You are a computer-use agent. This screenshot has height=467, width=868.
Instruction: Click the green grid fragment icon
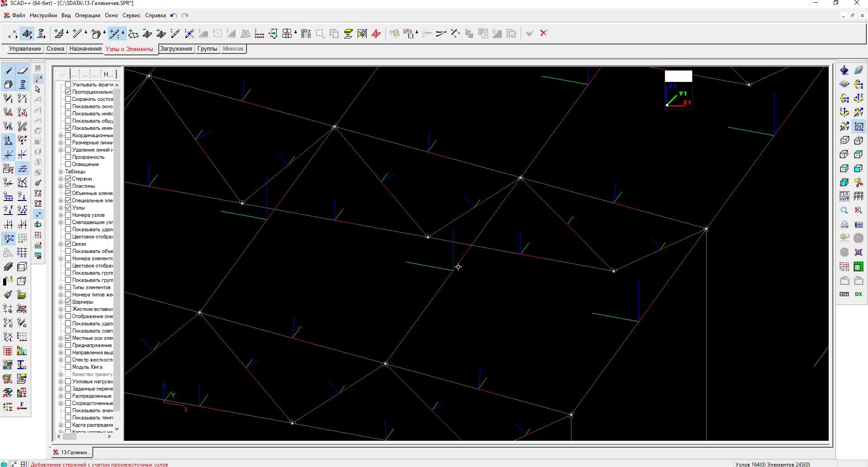coord(858,267)
